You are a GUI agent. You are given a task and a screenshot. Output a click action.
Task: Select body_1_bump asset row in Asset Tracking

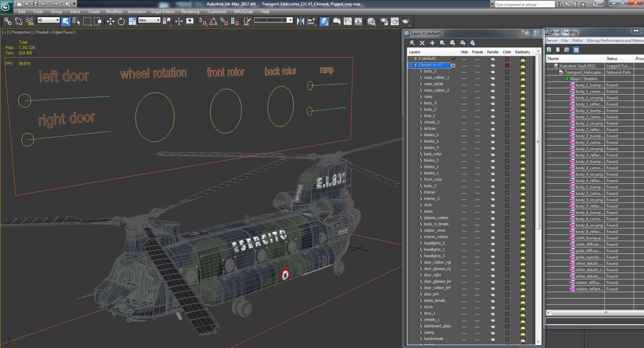tap(587, 85)
